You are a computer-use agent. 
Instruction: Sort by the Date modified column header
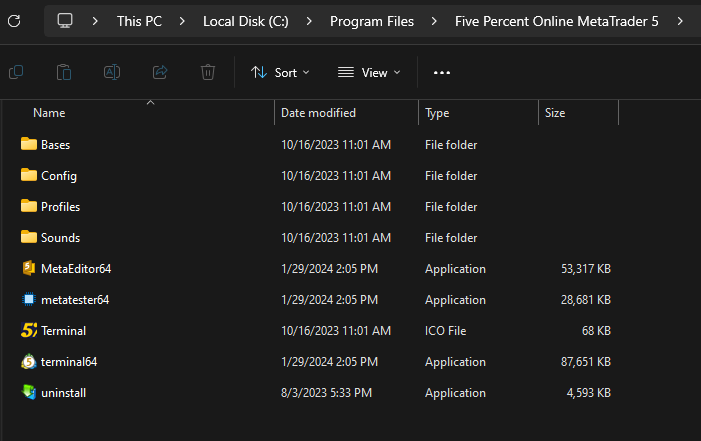318,113
